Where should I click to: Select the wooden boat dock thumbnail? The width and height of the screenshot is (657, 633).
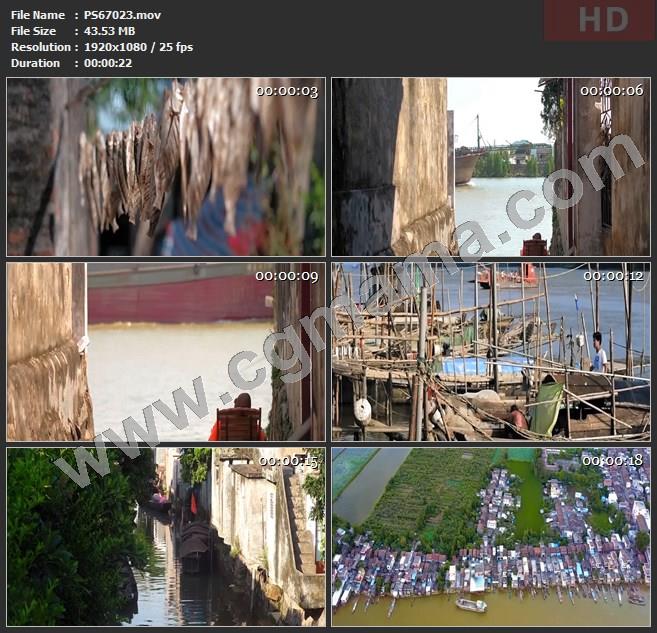coord(491,352)
